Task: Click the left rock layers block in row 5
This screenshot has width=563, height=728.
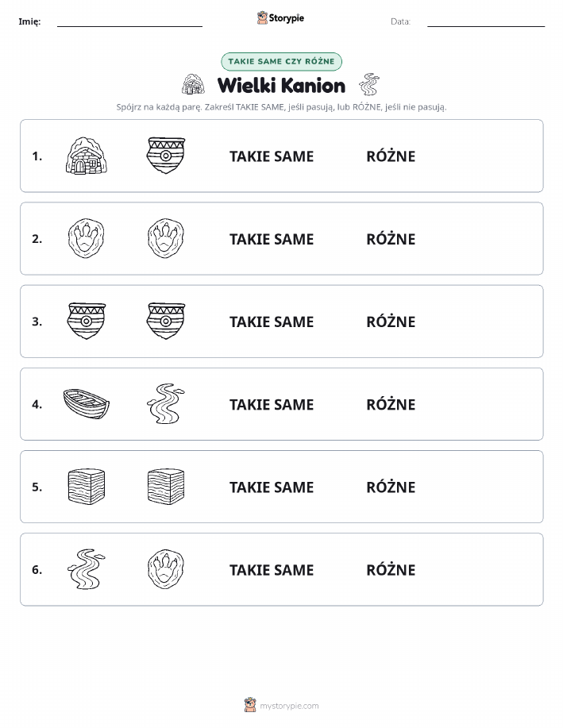Action: click(87, 487)
